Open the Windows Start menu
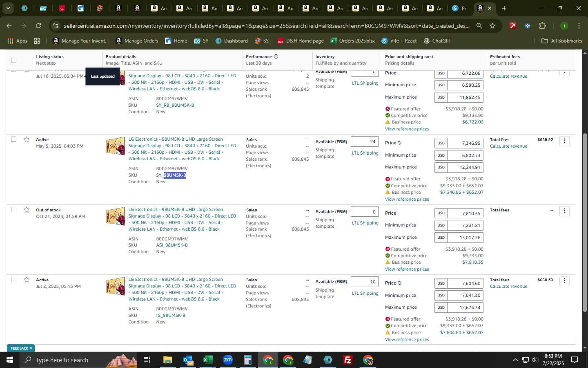 [x=9, y=360]
